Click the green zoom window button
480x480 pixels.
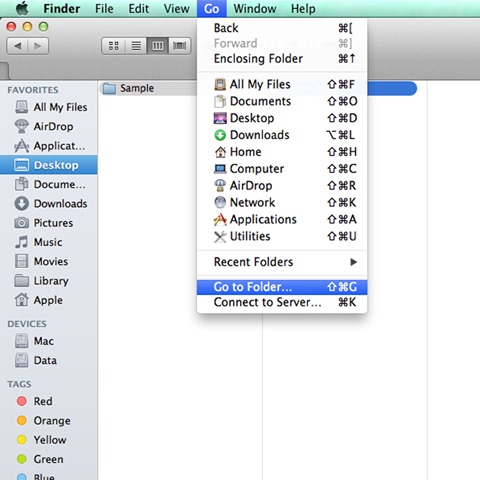click(x=43, y=26)
